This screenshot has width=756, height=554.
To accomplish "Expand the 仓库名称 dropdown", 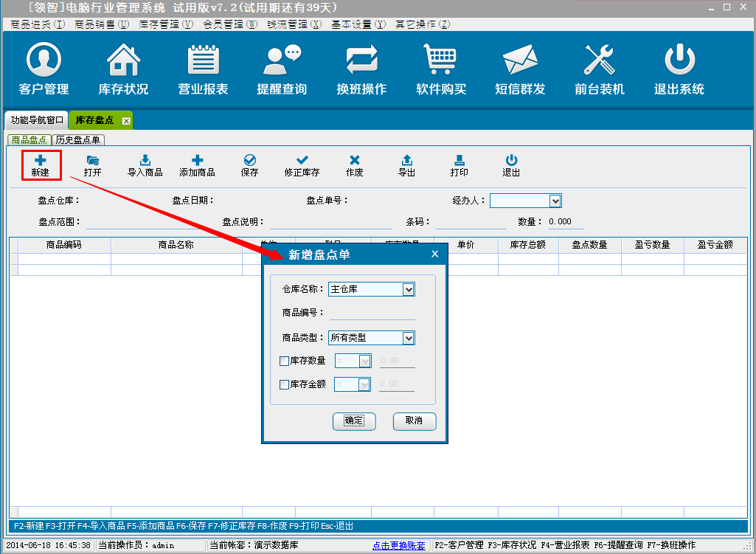I will 409,290.
